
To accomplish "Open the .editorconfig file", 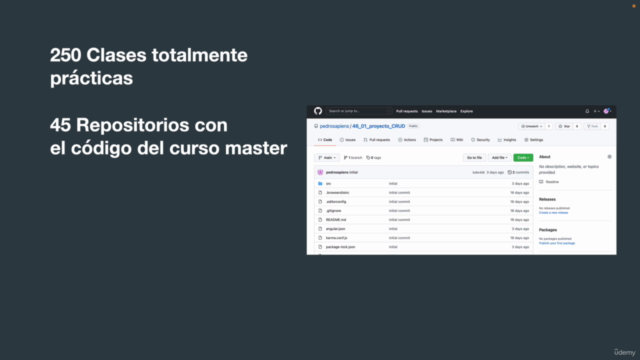I will coord(336,202).
